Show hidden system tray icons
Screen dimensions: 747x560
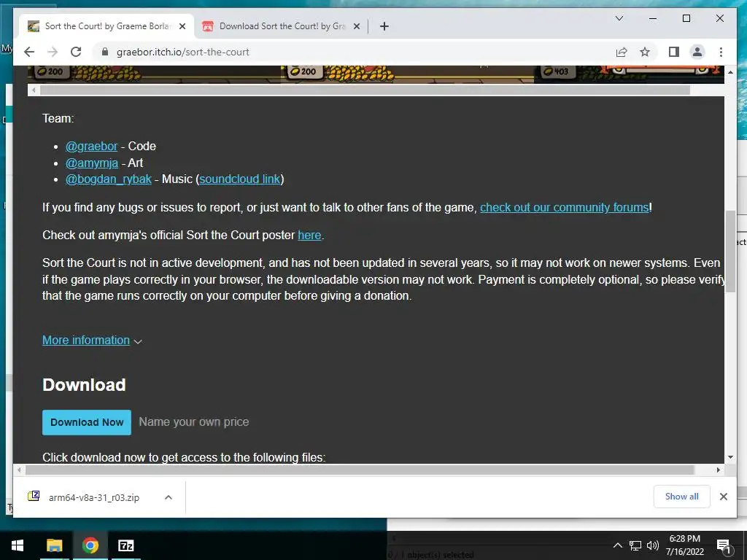(617, 545)
